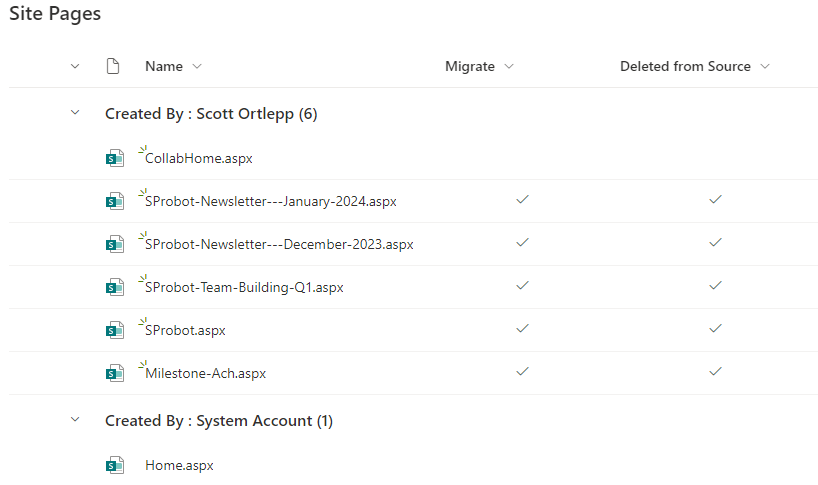
Task: Click the file icon beside SProbot-Team-Building-Q1.aspx
Action: tap(115, 287)
